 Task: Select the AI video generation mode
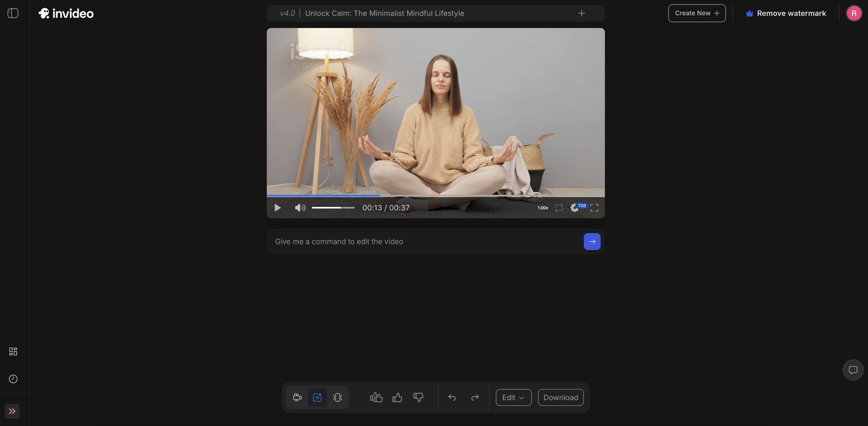[x=317, y=397]
